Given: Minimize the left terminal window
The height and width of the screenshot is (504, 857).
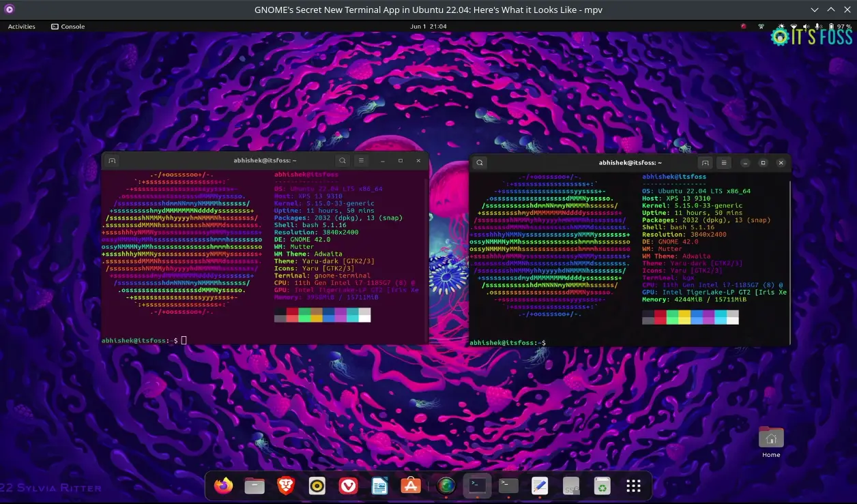Looking at the screenshot, I should pyautogui.click(x=382, y=161).
